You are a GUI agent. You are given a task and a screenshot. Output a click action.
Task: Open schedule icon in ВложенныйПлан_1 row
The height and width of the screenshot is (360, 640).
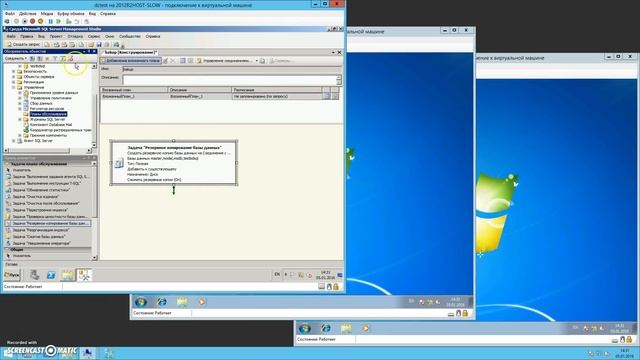click(x=327, y=96)
